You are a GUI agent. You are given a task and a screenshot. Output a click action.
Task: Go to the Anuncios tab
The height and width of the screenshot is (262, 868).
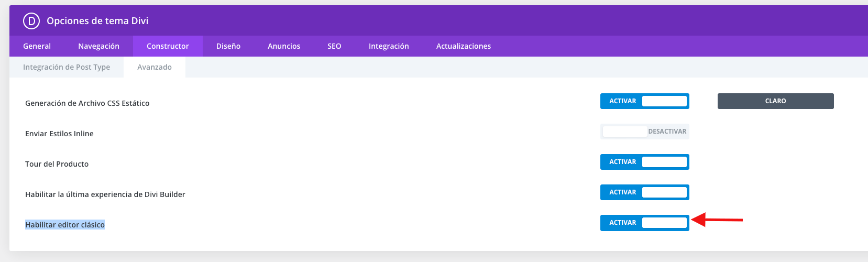(x=284, y=46)
